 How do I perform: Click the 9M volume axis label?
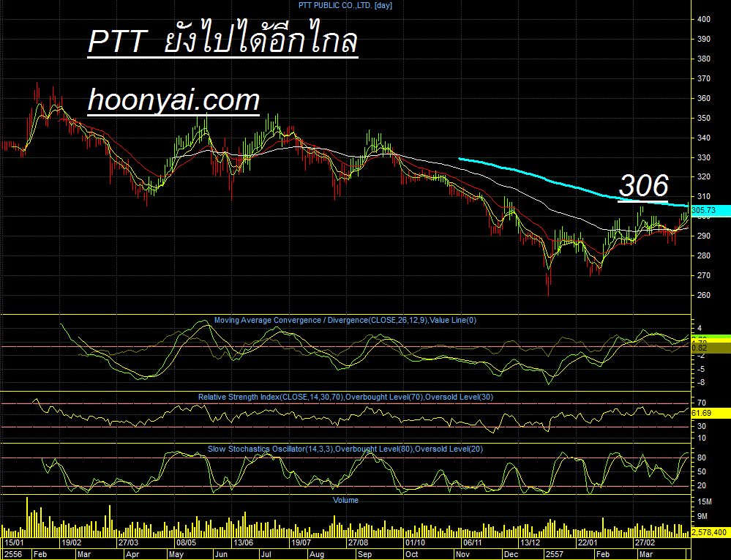702,516
